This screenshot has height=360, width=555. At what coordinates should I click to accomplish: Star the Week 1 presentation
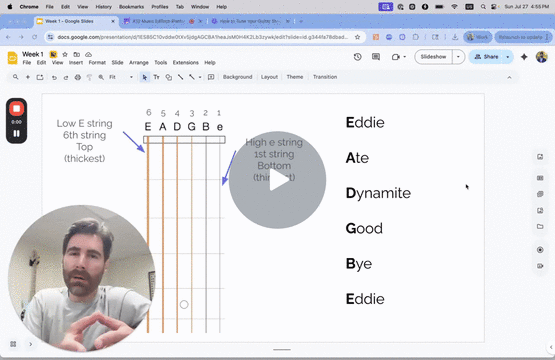pos(65,54)
